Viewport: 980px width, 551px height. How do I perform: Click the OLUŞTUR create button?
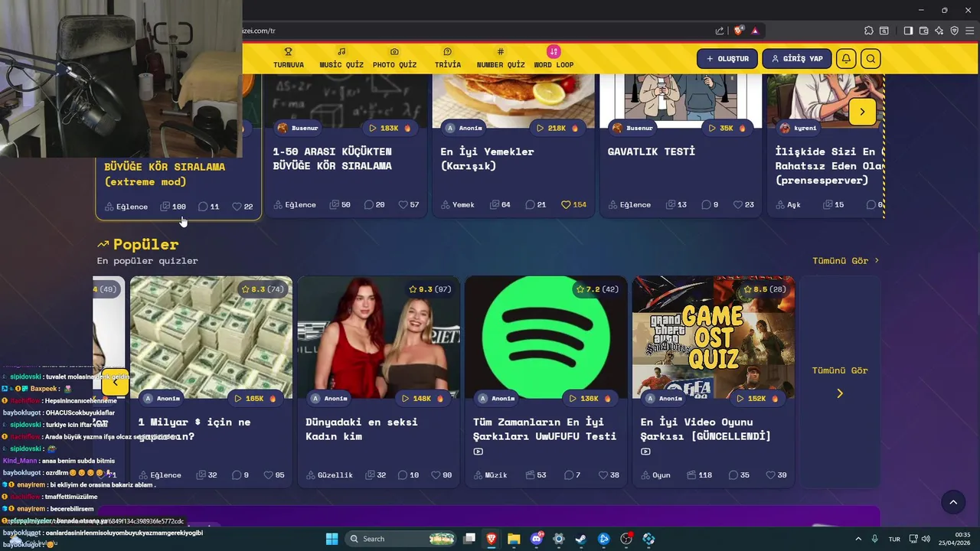coord(727,59)
